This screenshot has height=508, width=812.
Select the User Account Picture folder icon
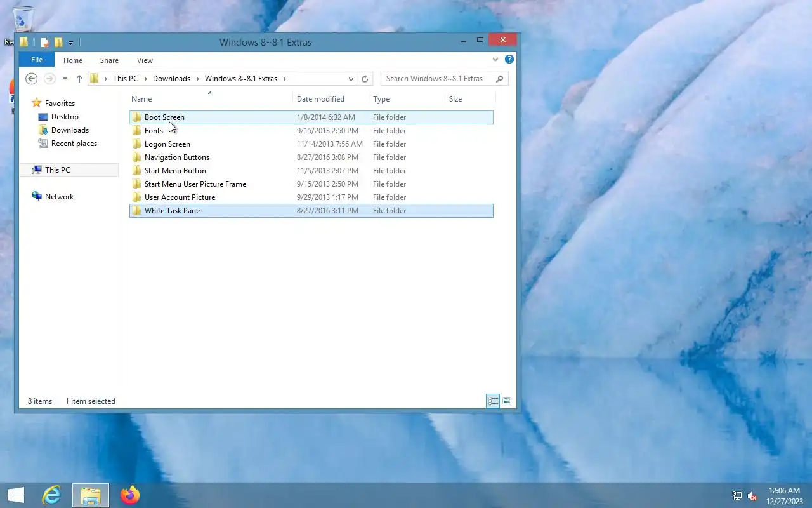[136, 197]
